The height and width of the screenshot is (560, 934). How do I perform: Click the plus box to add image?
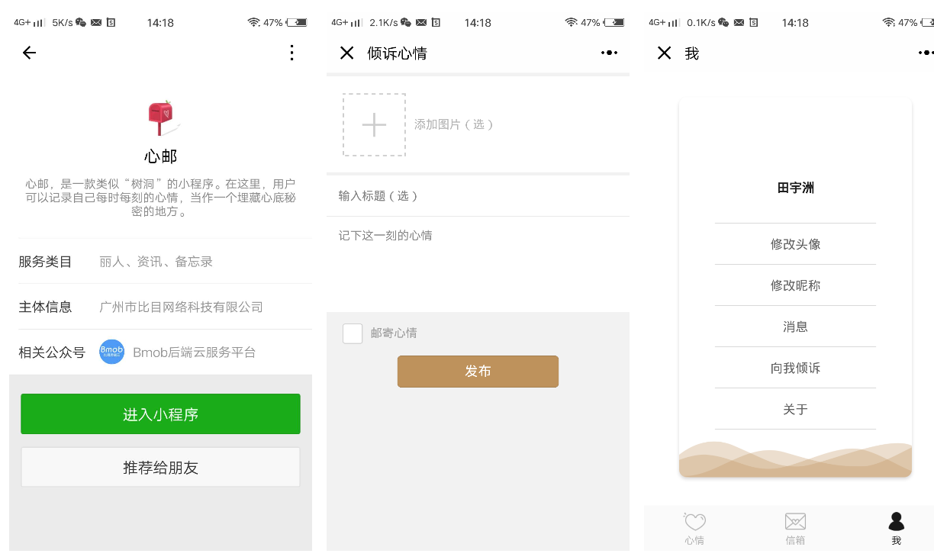(x=374, y=124)
